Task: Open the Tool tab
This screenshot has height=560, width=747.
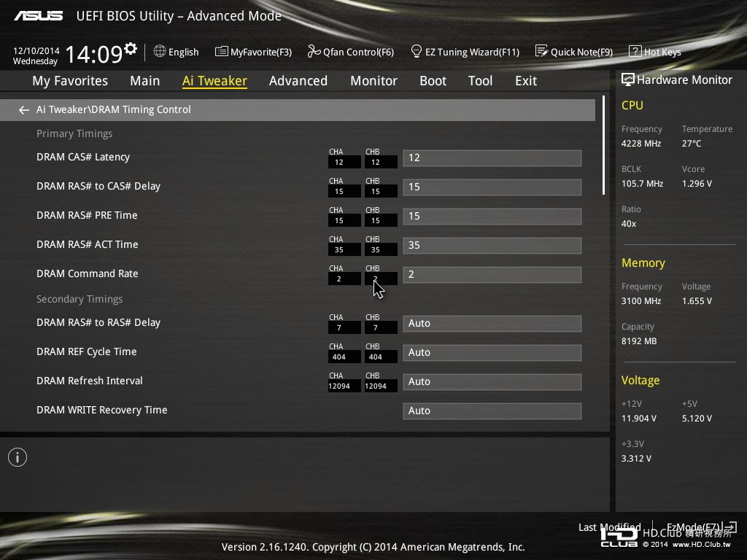Action: pyautogui.click(x=480, y=81)
